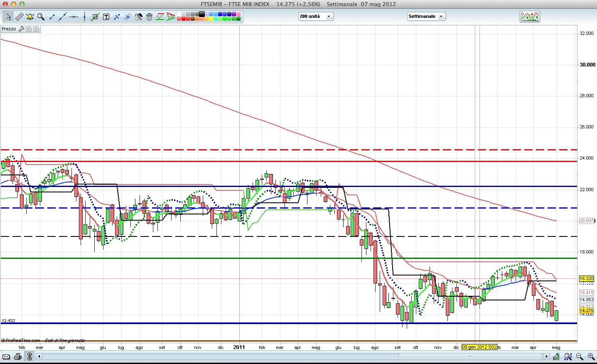Select the text annotation tool
597x364 pixels.
point(106,17)
